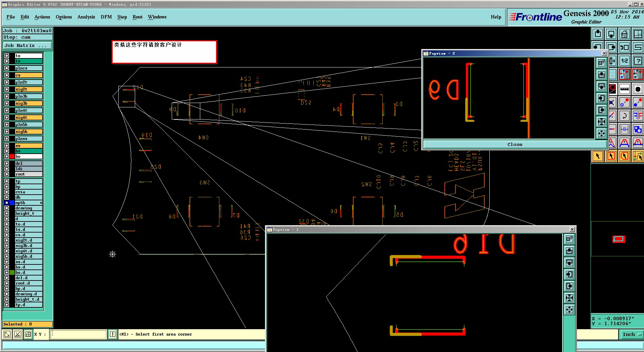The height and width of the screenshot is (352, 644).
Task: Toggle the checkbox for layer drl
Action: (7, 163)
